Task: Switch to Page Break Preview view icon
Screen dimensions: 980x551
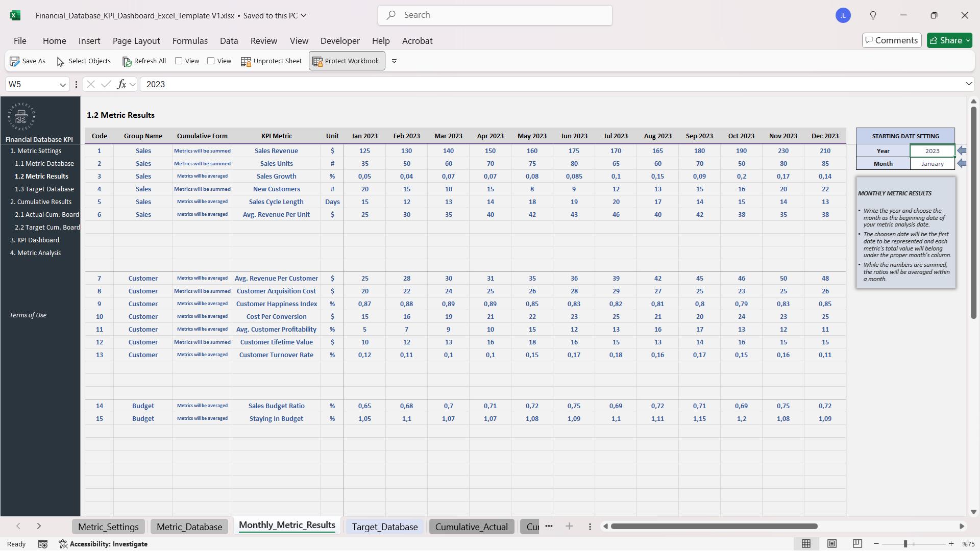Action: coord(857,544)
